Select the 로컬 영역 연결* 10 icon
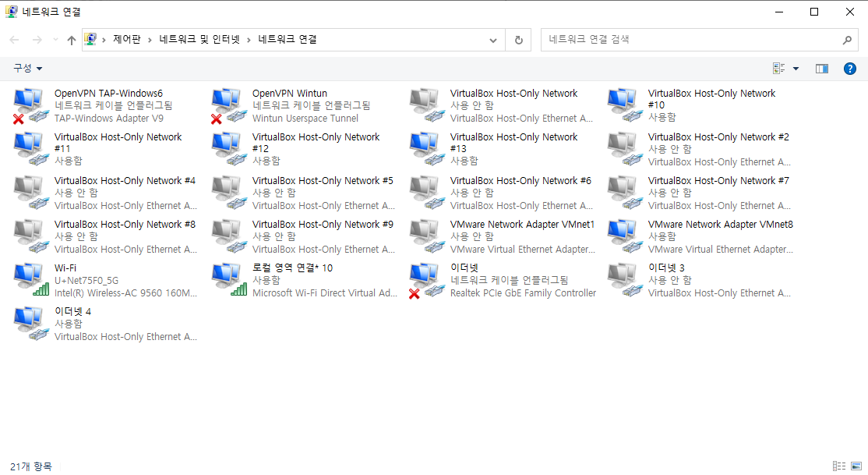 (229, 280)
